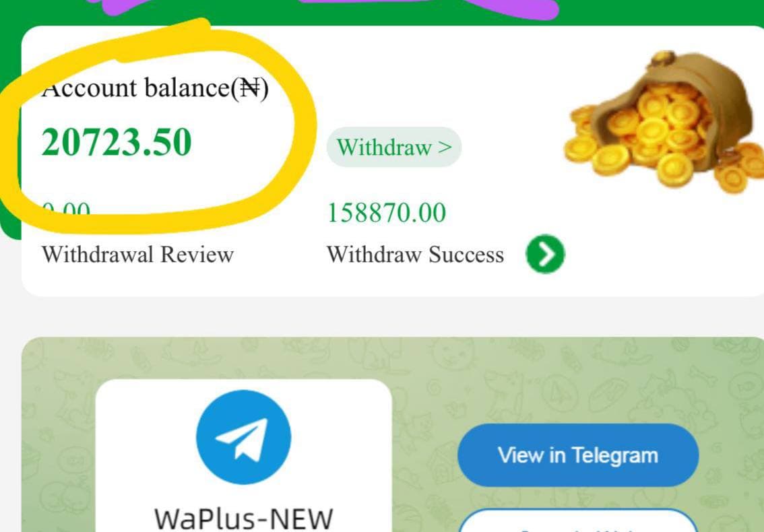Viewport: 764px width, 532px height.
Task: Tap the 0.00 withdrawal review amount
Action: click(x=66, y=211)
